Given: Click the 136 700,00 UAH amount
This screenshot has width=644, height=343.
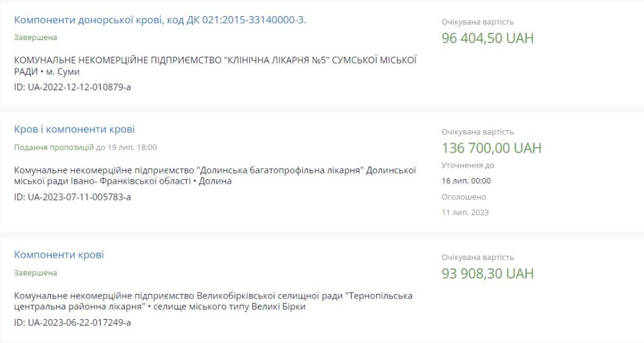Looking at the screenshot, I should point(491,148).
